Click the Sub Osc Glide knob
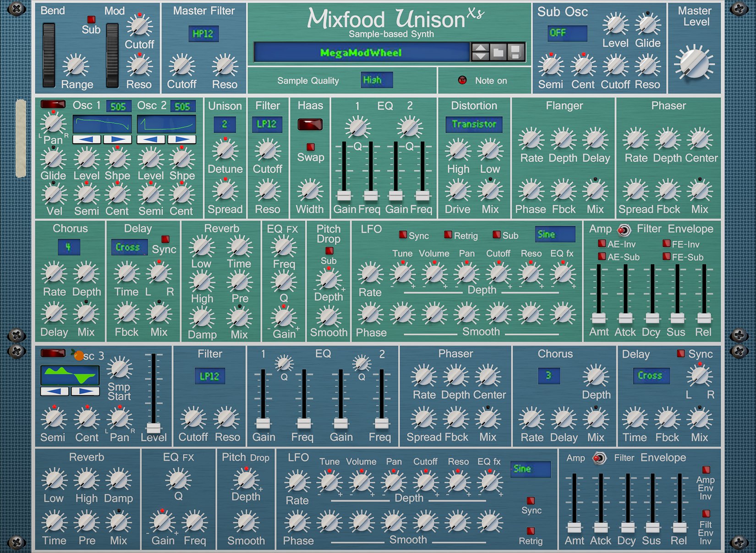This screenshot has height=553, width=756. [x=647, y=24]
